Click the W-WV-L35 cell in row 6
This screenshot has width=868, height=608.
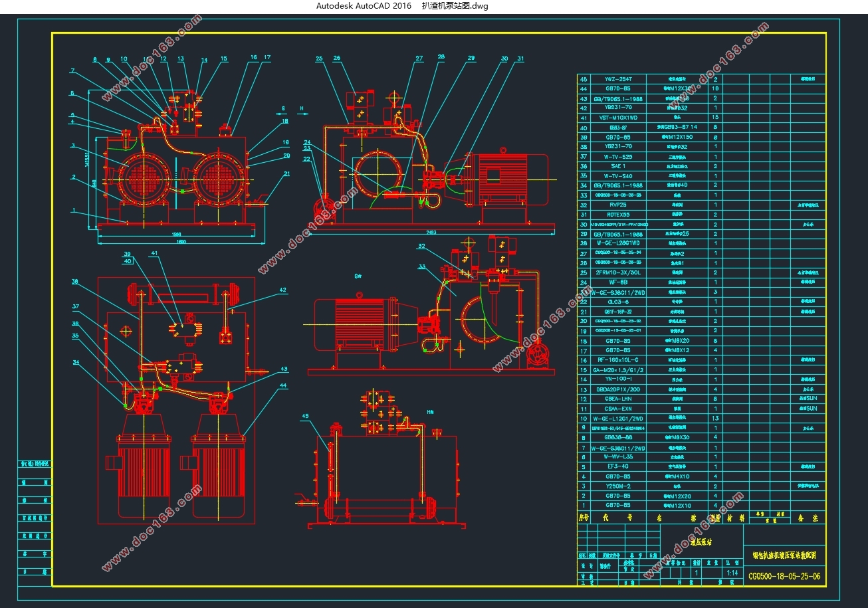[619, 457]
